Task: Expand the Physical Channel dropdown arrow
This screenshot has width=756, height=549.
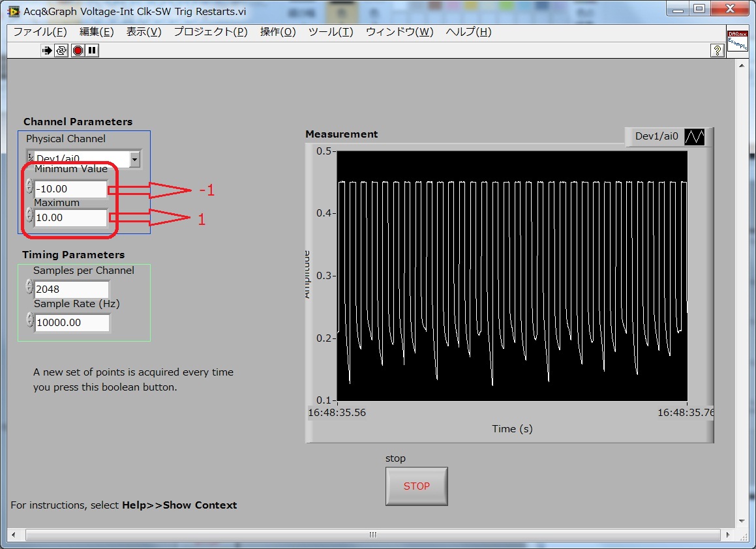Action: (x=134, y=158)
